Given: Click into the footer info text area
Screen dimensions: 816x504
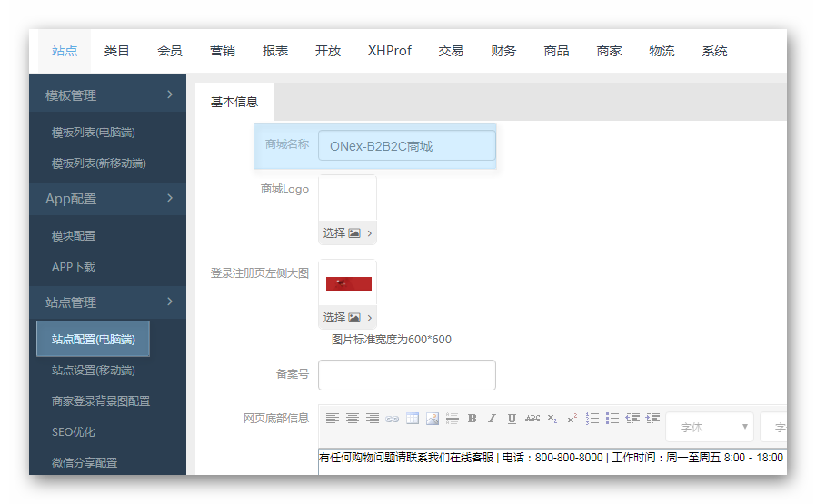Looking at the screenshot, I should click(x=552, y=460).
